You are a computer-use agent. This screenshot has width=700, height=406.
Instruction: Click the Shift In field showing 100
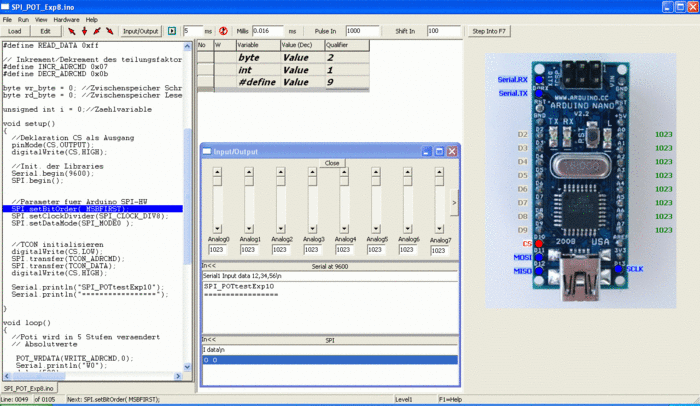[x=443, y=31]
